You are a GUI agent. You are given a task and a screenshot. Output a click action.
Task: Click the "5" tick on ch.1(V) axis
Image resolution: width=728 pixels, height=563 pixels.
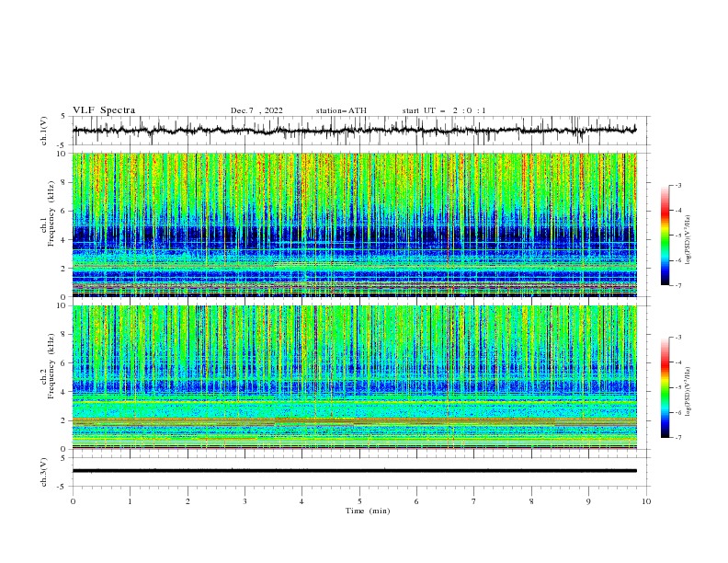point(63,117)
